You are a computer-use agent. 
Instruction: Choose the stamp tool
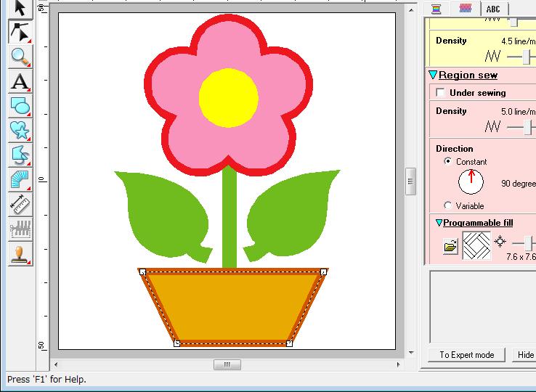click(x=20, y=253)
